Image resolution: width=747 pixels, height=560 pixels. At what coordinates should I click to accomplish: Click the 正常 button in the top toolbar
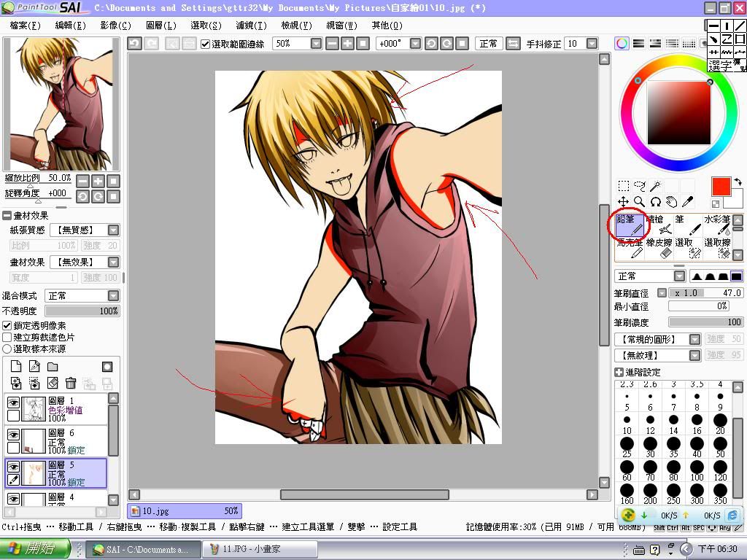click(x=488, y=43)
